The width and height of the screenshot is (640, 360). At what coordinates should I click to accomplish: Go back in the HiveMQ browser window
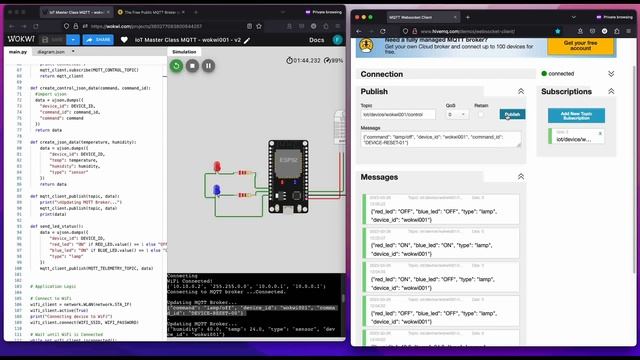(359, 31)
